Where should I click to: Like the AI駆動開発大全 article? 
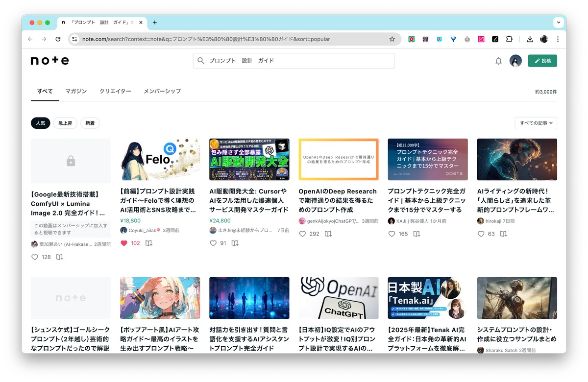tap(213, 243)
